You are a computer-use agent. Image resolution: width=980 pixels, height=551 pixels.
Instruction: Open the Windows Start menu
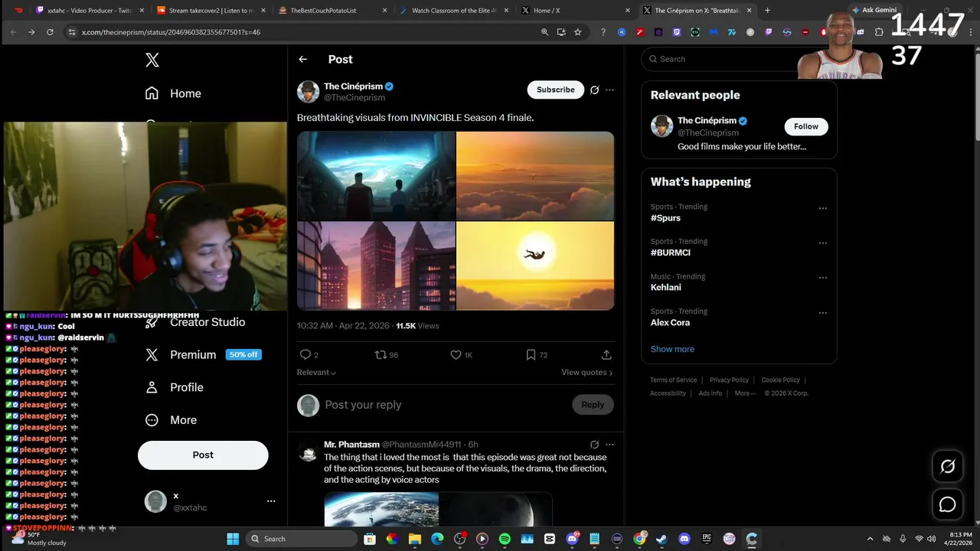click(x=233, y=539)
